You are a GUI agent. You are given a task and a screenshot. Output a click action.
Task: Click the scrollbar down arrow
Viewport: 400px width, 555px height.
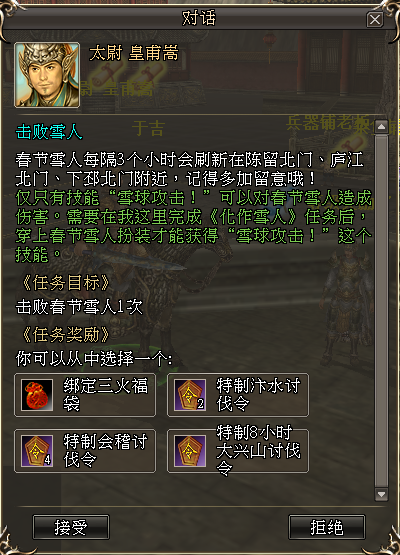(381, 494)
